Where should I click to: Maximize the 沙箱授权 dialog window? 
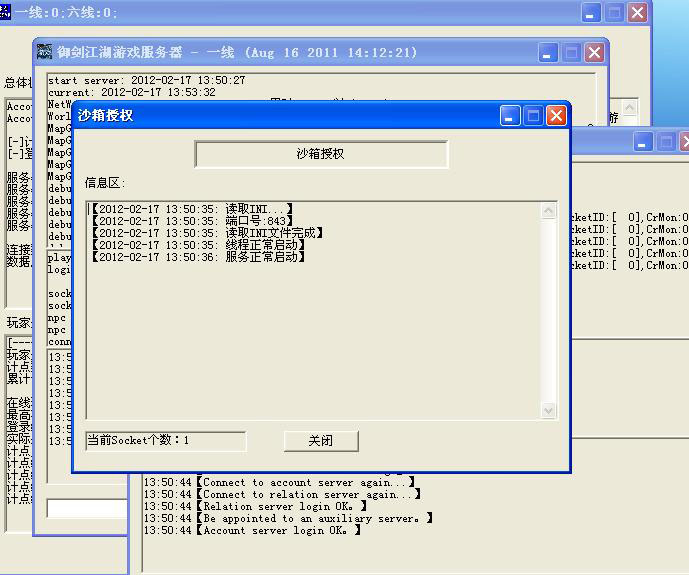pos(533,115)
